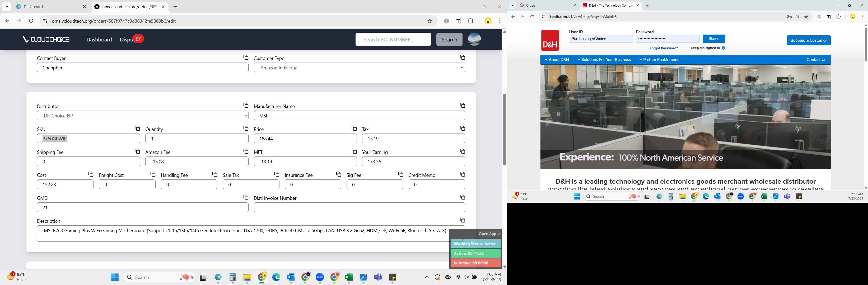This screenshot has height=285, width=868.
Task: Copy the Quantity field value
Action: point(246,129)
